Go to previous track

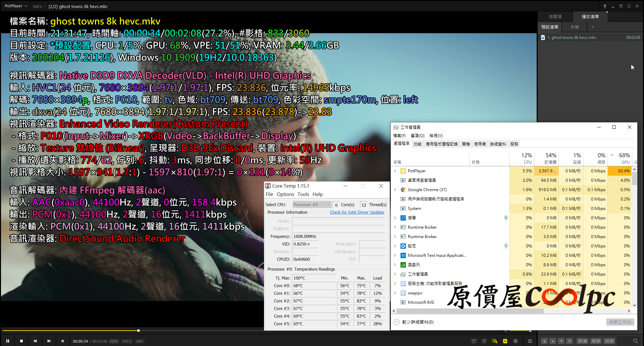pos(35,341)
